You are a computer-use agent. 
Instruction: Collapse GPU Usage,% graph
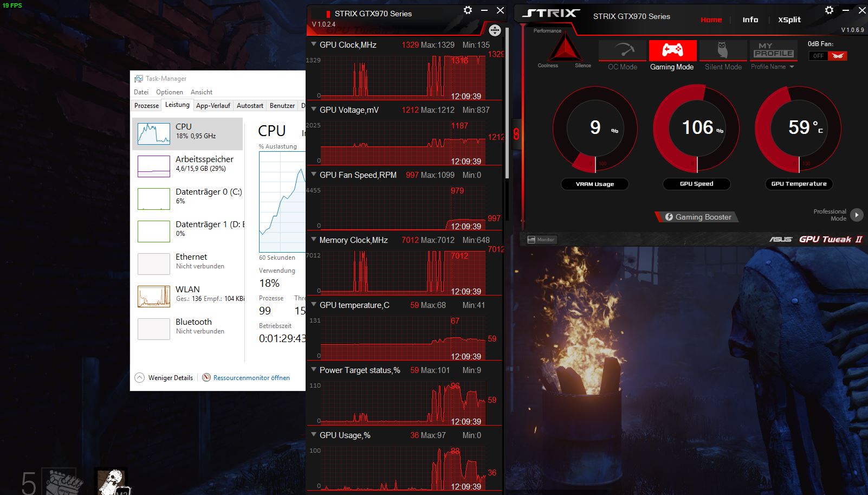coord(314,435)
